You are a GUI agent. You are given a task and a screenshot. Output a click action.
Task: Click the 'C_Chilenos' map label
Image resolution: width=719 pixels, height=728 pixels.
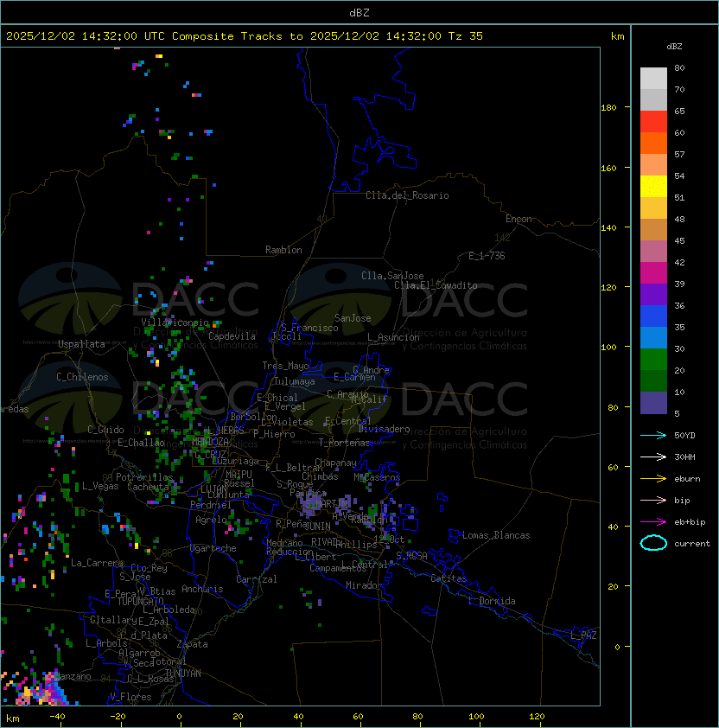[x=82, y=377]
